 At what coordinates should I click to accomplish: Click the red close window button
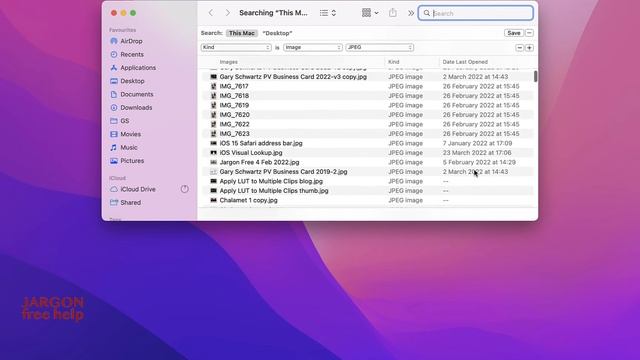[114, 13]
